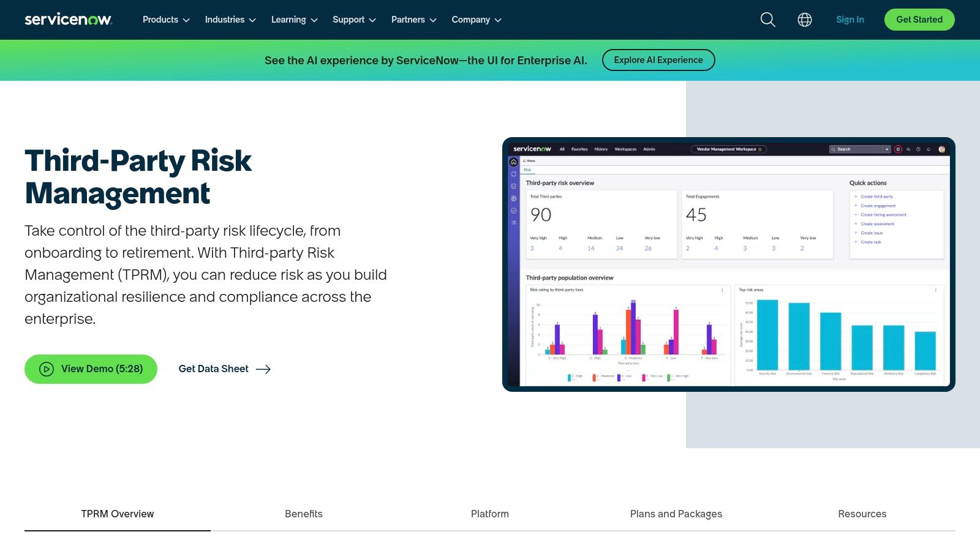Image resolution: width=980 pixels, height=551 pixels.
Task: Click the arrow next to Get Data Sheet
Action: point(263,369)
